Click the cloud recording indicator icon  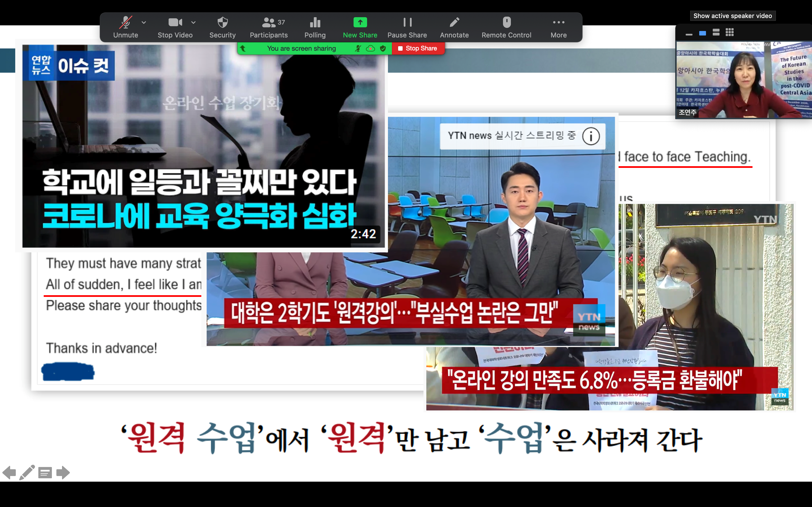(370, 48)
